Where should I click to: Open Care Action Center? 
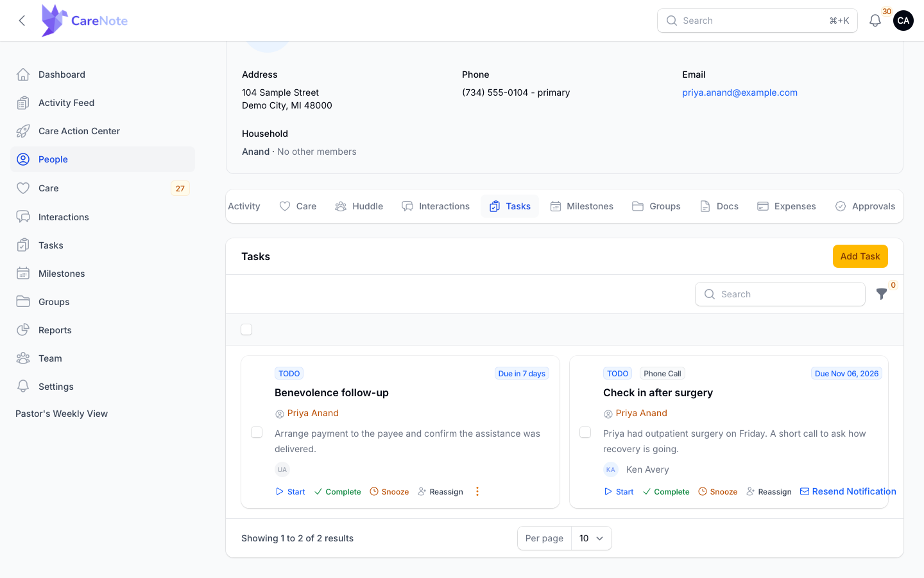coord(103,131)
